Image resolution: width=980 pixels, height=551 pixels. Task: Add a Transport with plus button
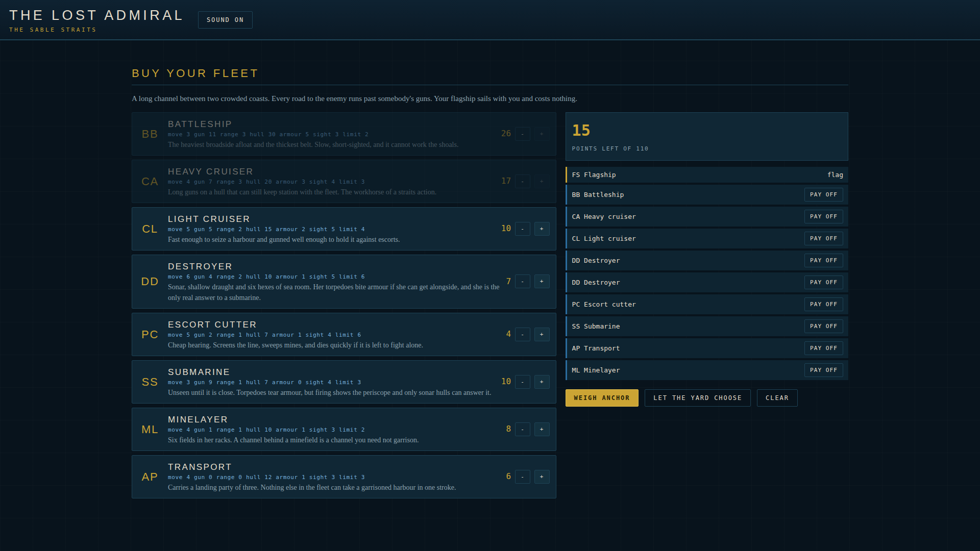[542, 477]
